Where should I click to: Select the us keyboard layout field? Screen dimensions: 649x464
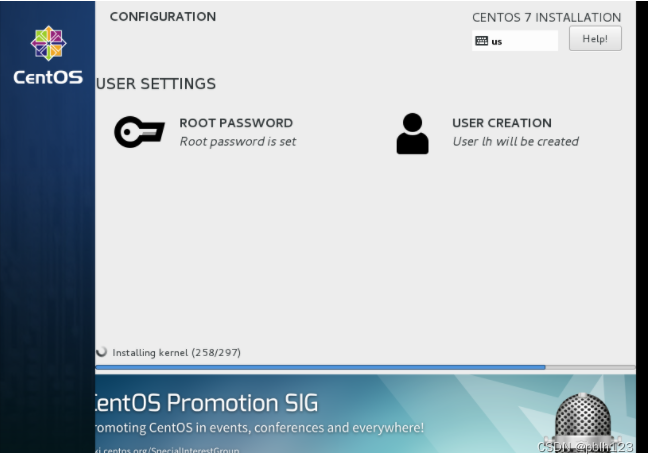(x=515, y=41)
